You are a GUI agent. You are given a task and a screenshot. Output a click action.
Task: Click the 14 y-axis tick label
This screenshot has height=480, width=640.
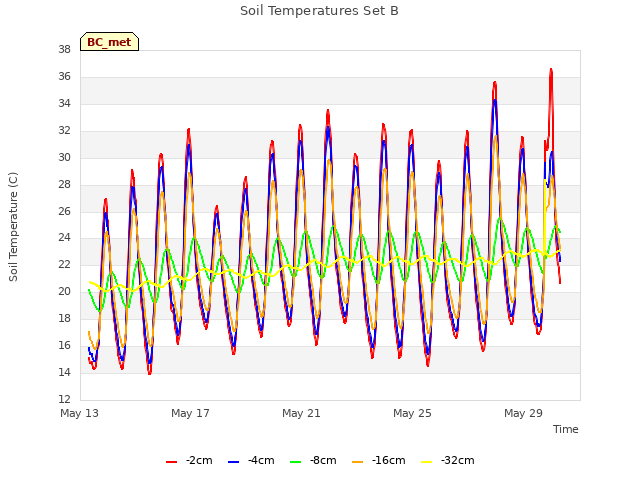(64, 372)
